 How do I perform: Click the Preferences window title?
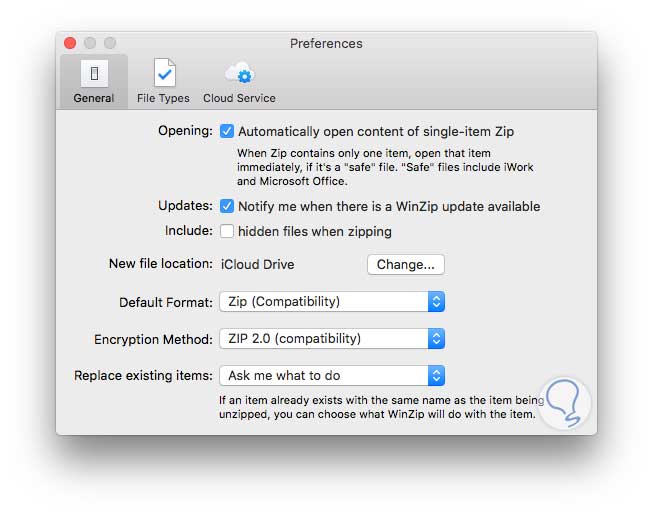(326, 43)
